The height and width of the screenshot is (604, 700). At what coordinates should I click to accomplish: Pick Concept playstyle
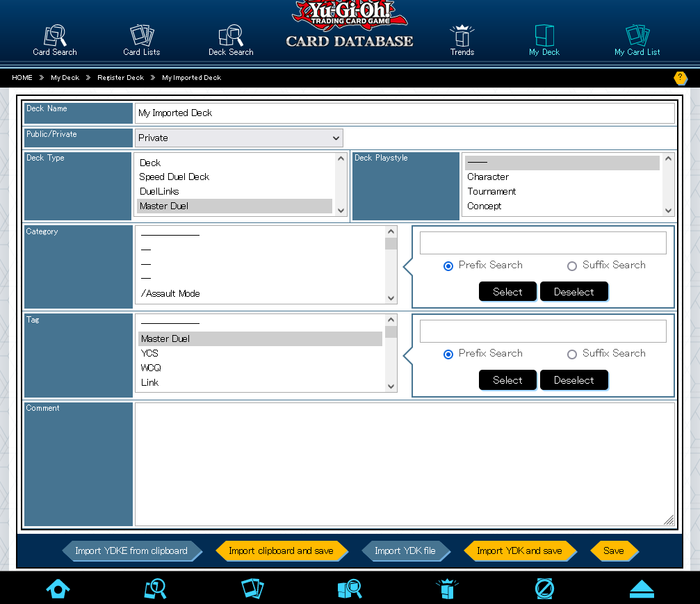tap(562, 206)
